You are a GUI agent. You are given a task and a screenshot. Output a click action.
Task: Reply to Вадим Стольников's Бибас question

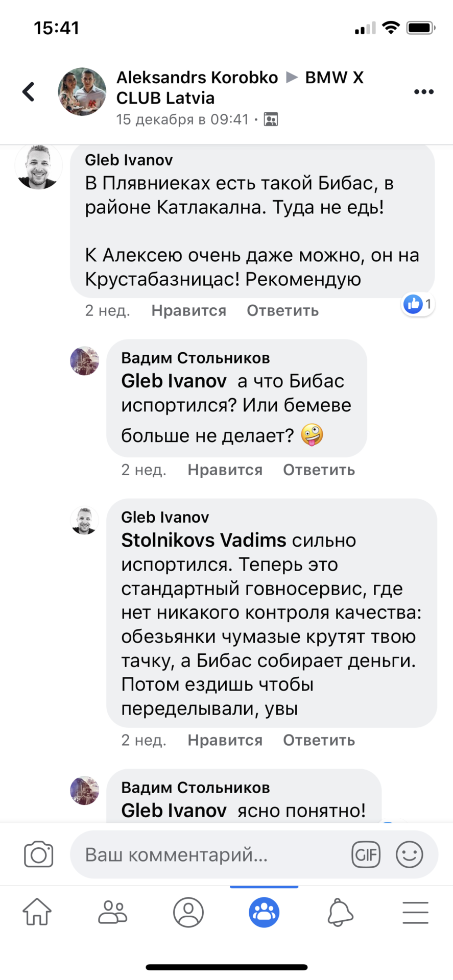pos(319,470)
